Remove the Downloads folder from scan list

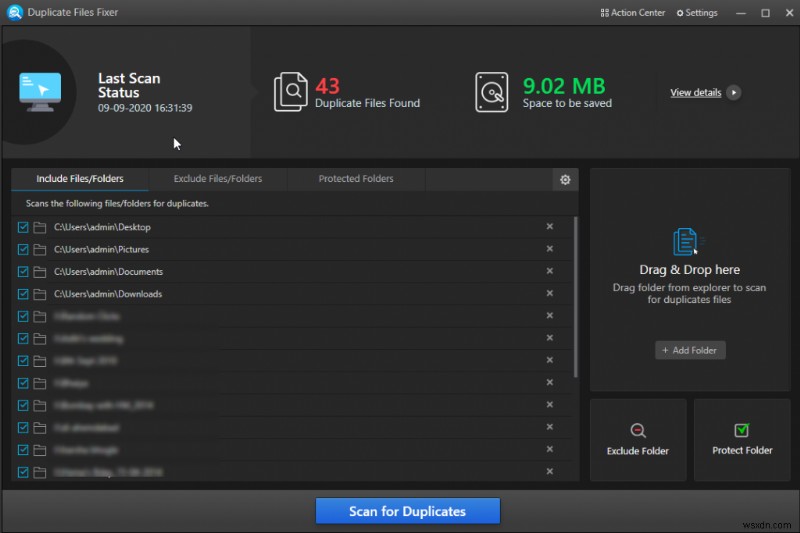click(x=549, y=293)
